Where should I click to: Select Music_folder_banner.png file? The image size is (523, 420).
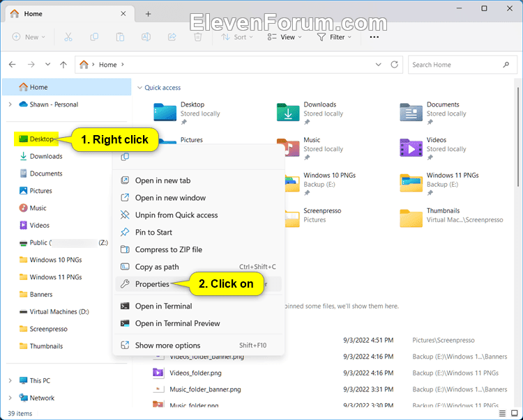tap(205, 389)
